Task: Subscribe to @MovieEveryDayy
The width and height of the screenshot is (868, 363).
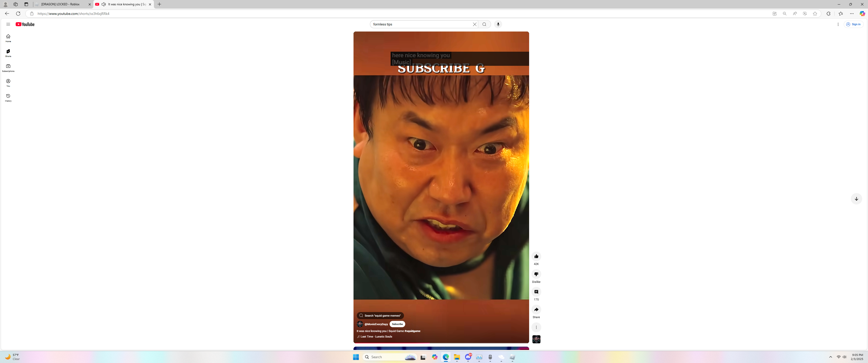Action: click(x=397, y=324)
